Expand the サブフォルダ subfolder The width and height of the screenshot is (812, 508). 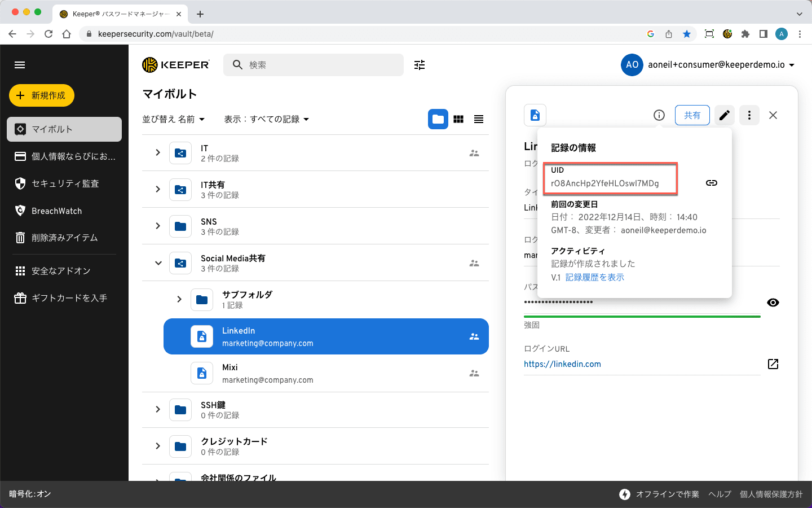click(x=179, y=299)
